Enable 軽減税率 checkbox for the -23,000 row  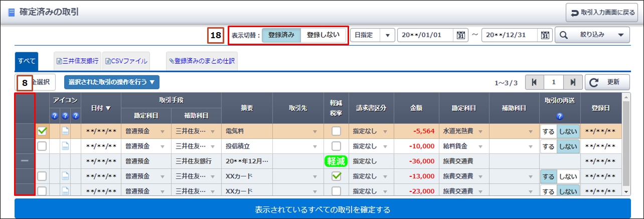tap(336, 191)
